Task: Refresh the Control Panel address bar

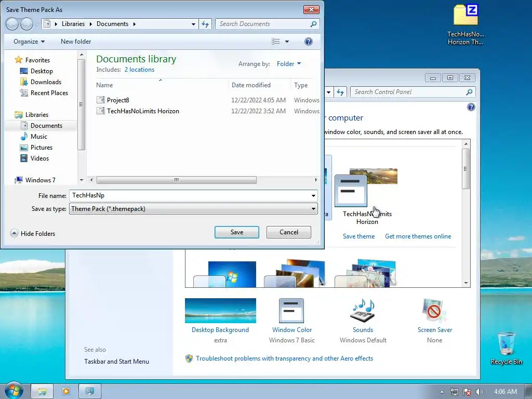Action: coord(340,92)
